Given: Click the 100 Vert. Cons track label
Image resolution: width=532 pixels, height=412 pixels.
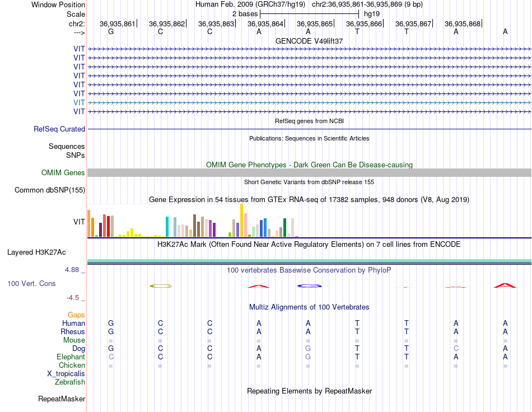Looking at the screenshot, I should tap(31, 283).
